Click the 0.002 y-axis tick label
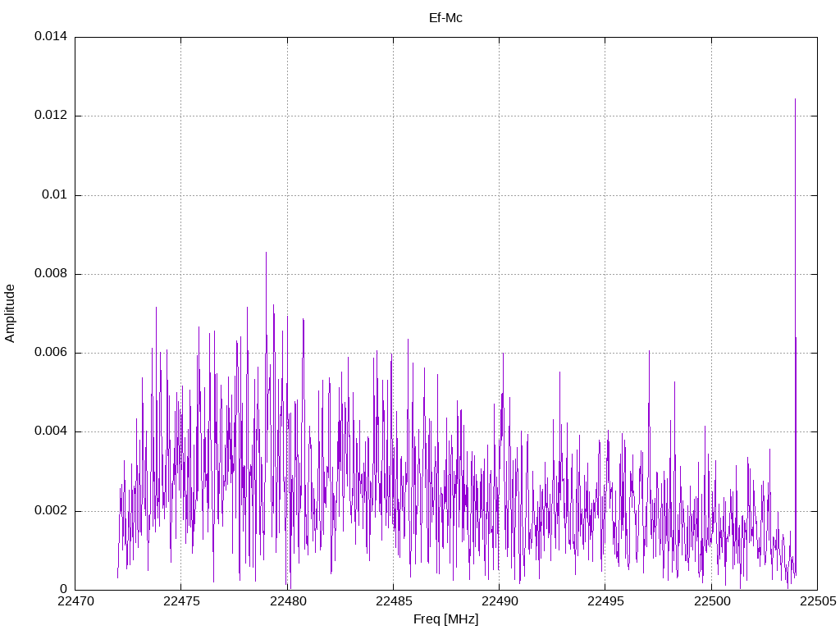This screenshot has height=630, width=840. [50, 511]
